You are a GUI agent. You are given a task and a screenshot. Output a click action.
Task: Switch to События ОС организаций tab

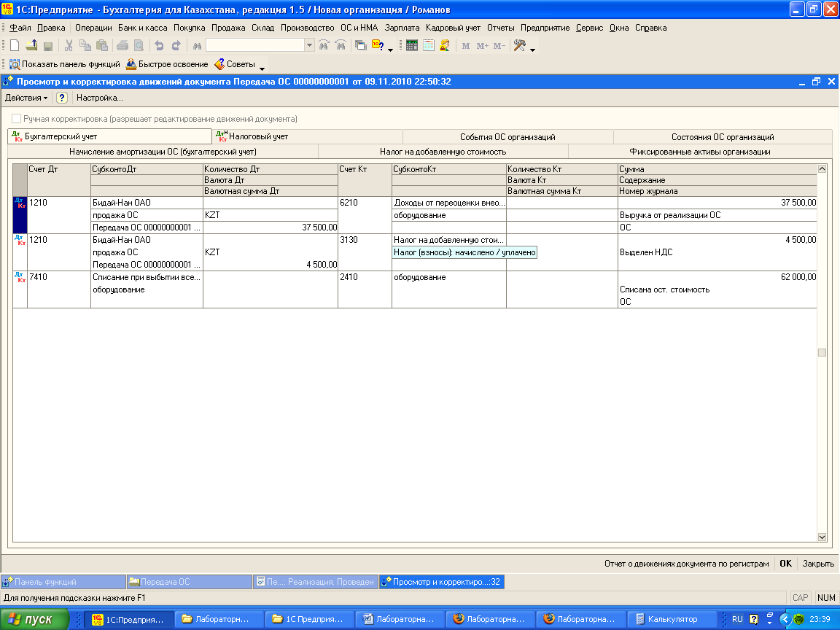[507, 136]
